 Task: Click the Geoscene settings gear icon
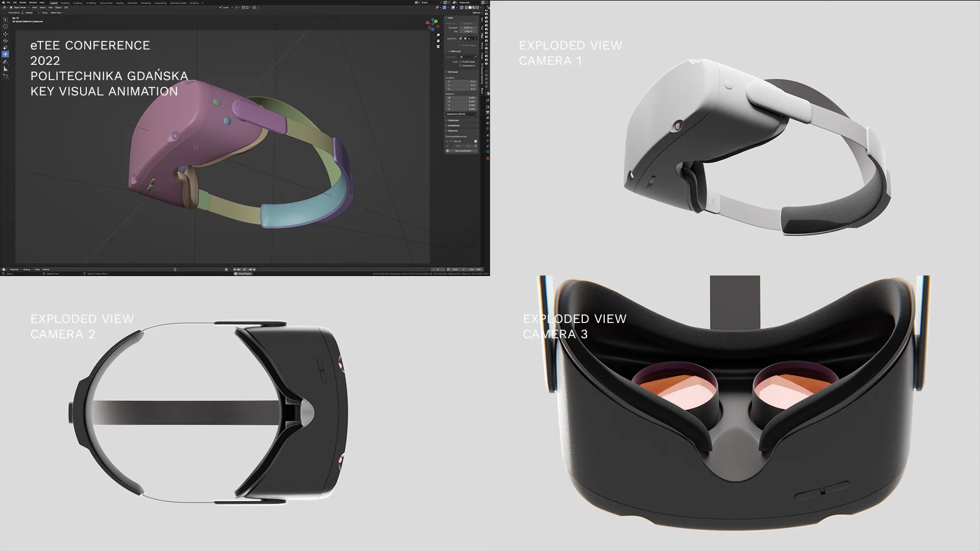[476, 141]
